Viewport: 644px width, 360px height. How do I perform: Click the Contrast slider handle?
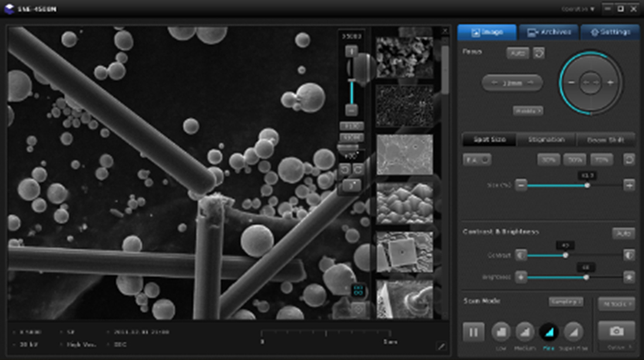pos(566,255)
